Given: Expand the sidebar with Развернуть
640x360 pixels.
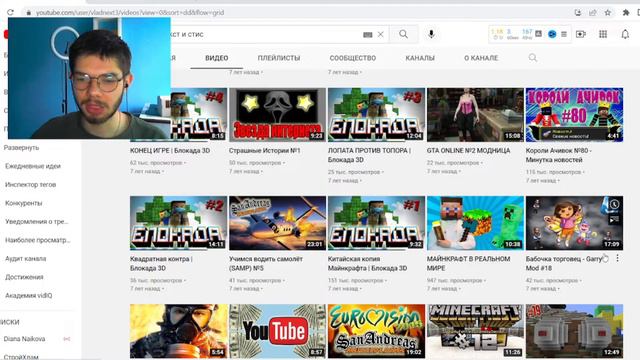Looking at the screenshot, I should tap(21, 148).
